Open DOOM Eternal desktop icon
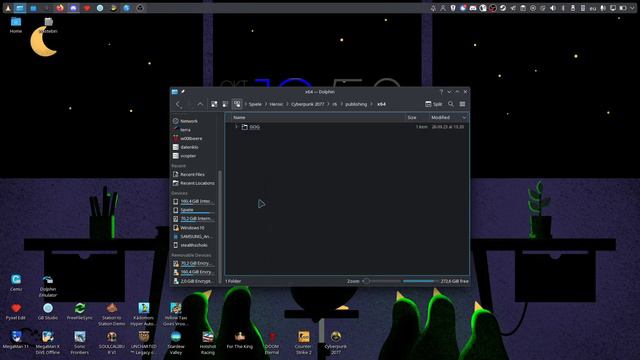640x360 pixels. [x=272, y=343]
